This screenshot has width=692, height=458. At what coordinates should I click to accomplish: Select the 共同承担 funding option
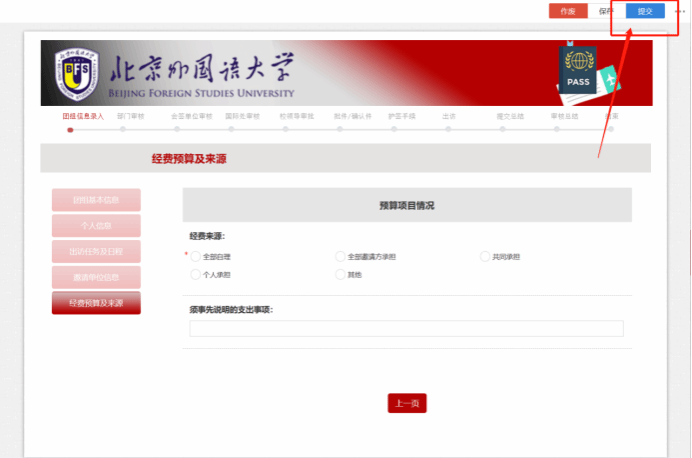tap(485, 257)
